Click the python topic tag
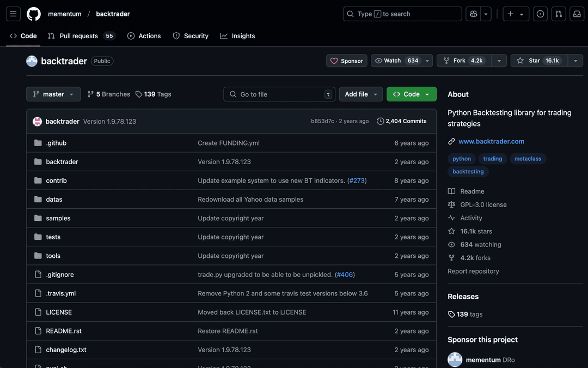Image resolution: width=588 pixels, height=368 pixels. pos(462,159)
